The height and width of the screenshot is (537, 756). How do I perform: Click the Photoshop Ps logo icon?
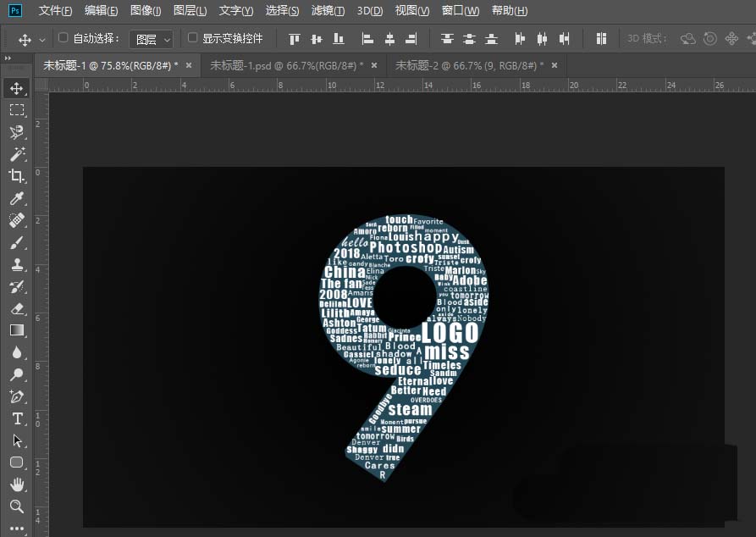15,10
